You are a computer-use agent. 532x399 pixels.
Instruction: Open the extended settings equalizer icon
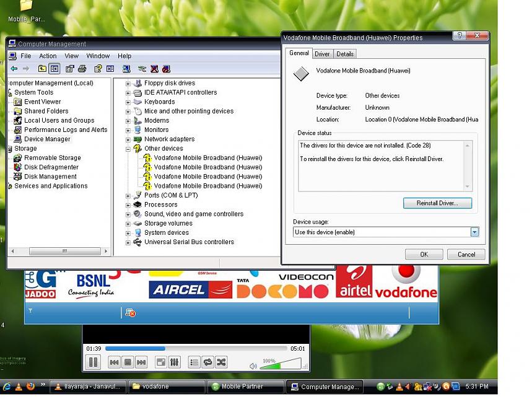click(x=174, y=362)
